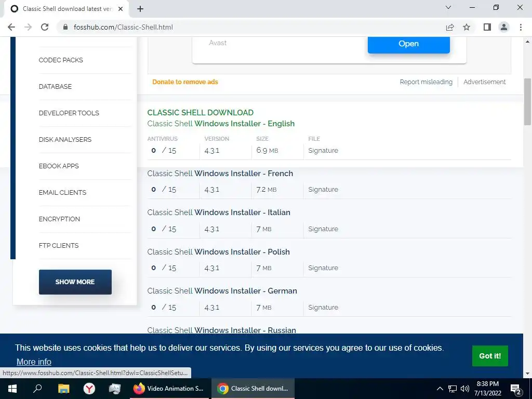Click the address bar URL
The image size is (532, 399).
[x=123, y=27]
